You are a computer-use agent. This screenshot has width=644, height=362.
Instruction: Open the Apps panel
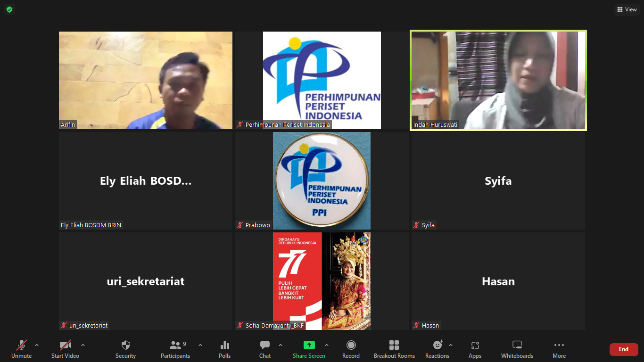pos(475,349)
